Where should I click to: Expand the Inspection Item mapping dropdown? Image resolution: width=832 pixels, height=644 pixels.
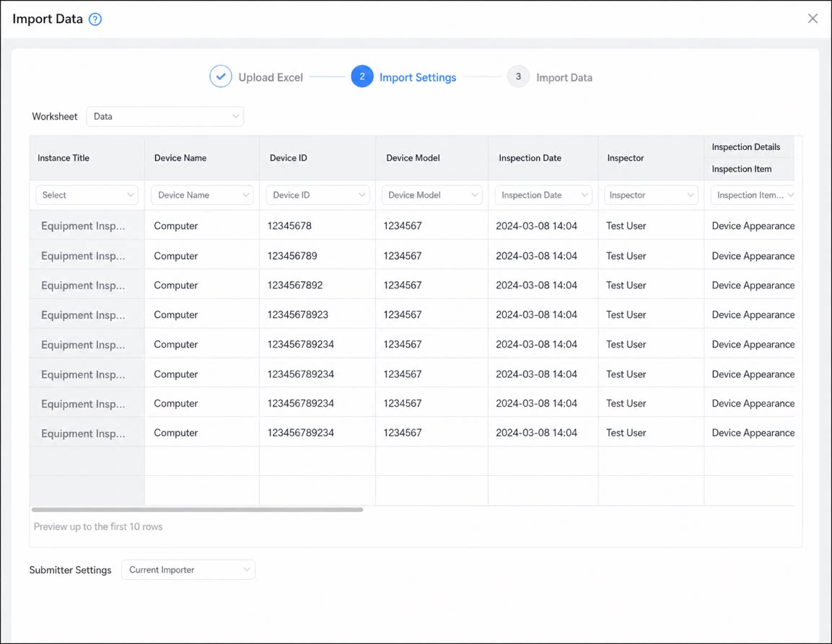[x=753, y=195]
